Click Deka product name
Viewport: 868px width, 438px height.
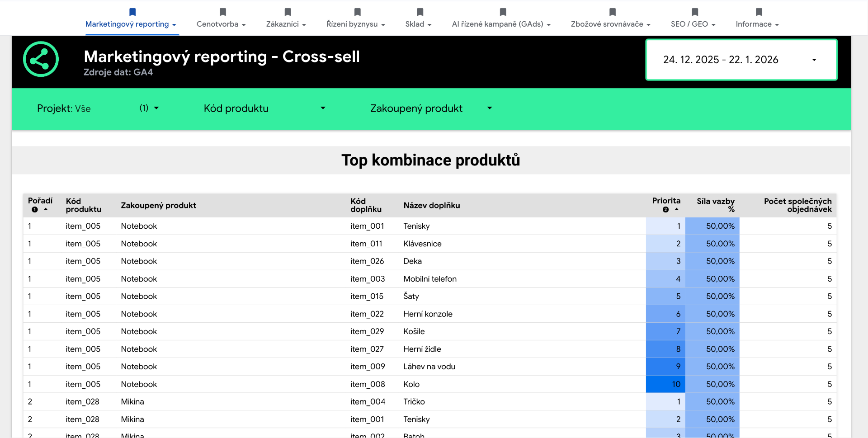(412, 261)
